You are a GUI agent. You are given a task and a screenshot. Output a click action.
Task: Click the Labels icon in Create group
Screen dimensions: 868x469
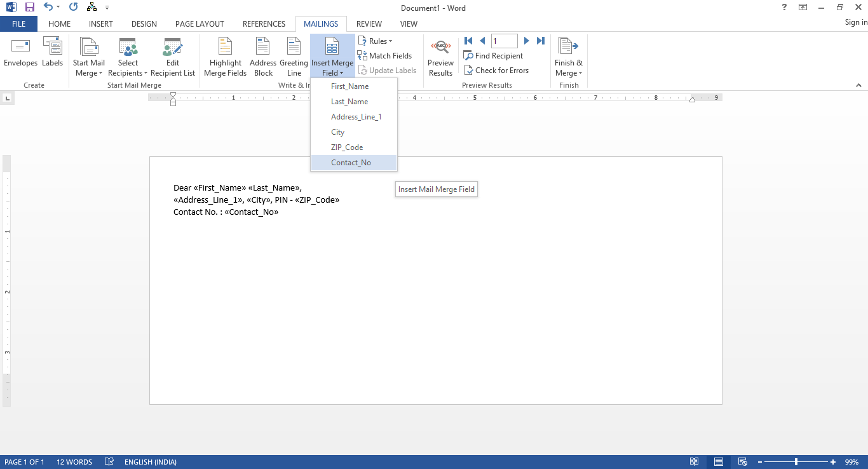[x=52, y=56]
